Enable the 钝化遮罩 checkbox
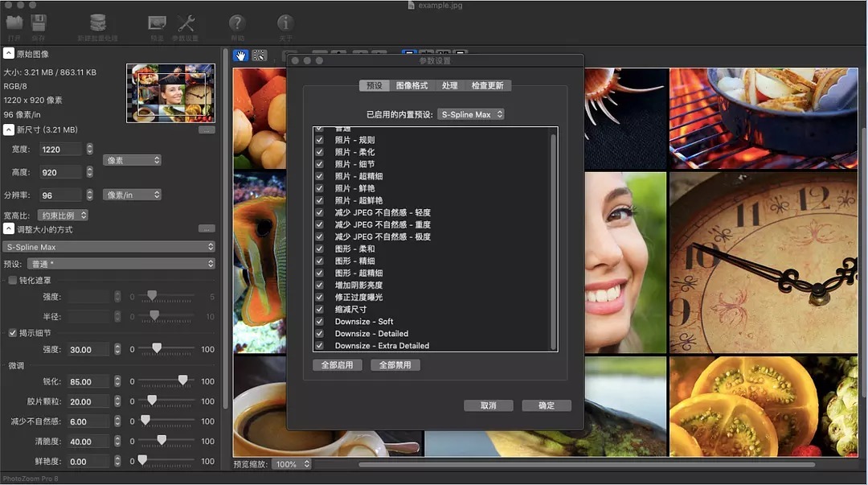The image size is (868, 485). click(x=12, y=280)
